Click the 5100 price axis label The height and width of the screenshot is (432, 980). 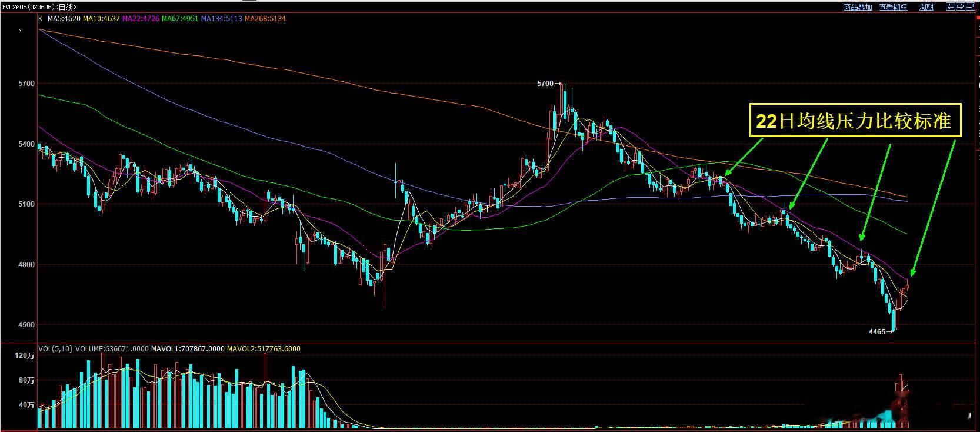click(x=27, y=205)
